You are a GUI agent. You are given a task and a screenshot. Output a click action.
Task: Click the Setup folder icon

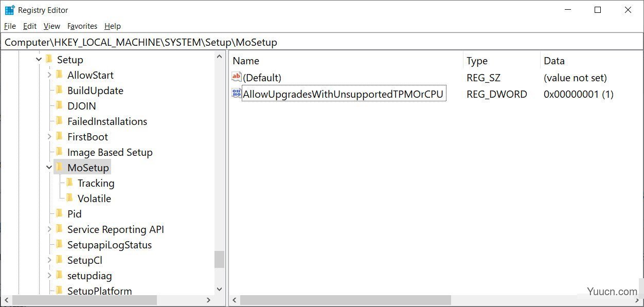(x=49, y=59)
